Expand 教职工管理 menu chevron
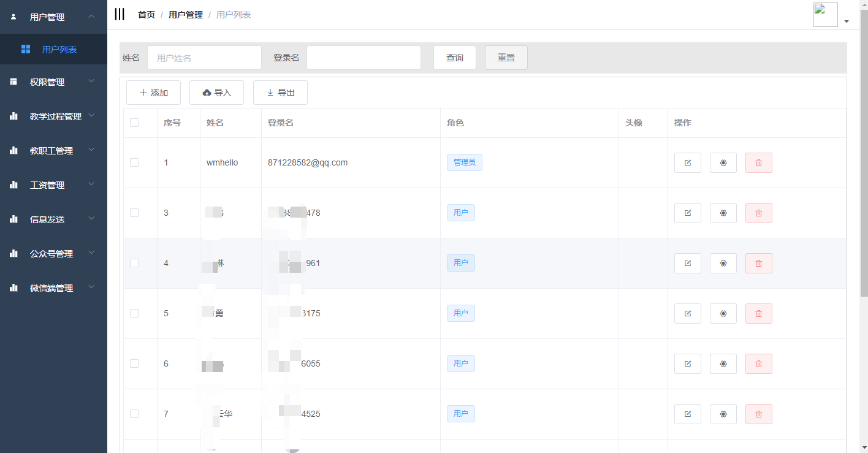This screenshot has height=453, width=868. pos(91,150)
